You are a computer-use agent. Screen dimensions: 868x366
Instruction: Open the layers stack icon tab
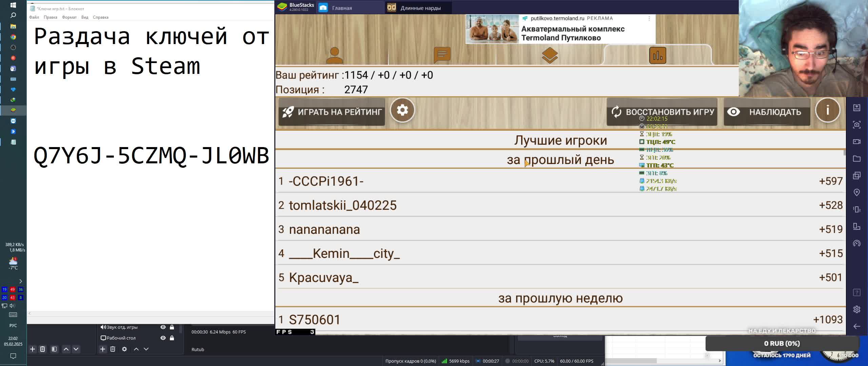click(x=550, y=55)
